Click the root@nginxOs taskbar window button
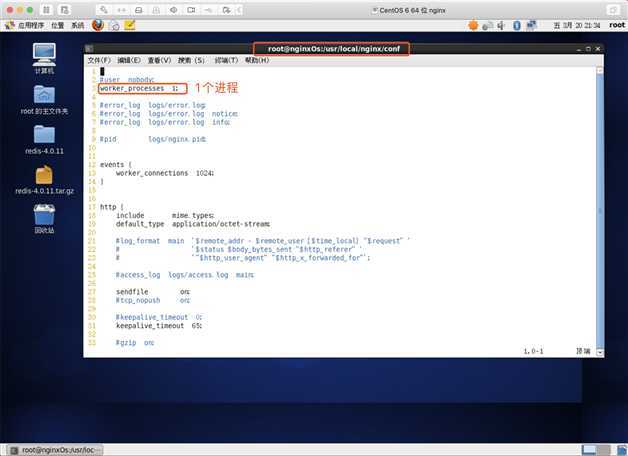 pyautogui.click(x=55, y=450)
